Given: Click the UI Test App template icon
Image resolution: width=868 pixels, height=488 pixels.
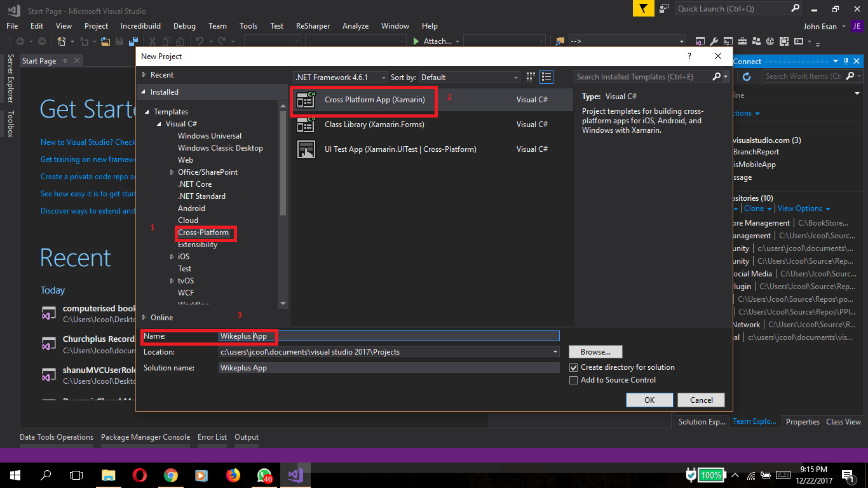Looking at the screenshot, I should tap(306, 149).
